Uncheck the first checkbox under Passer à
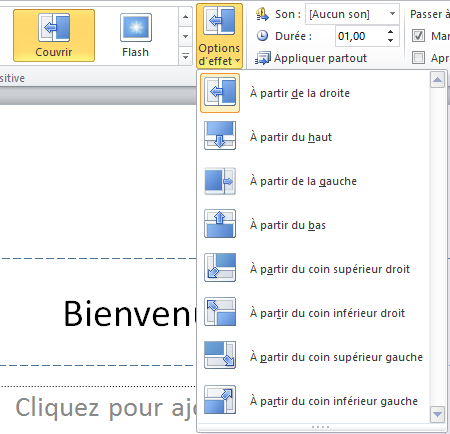450x434 pixels. 418,36
